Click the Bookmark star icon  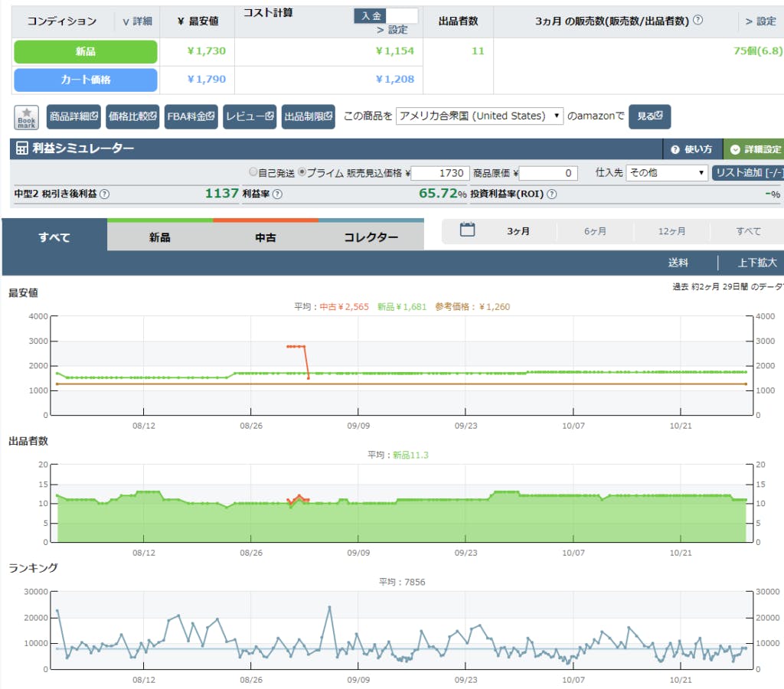[27, 116]
